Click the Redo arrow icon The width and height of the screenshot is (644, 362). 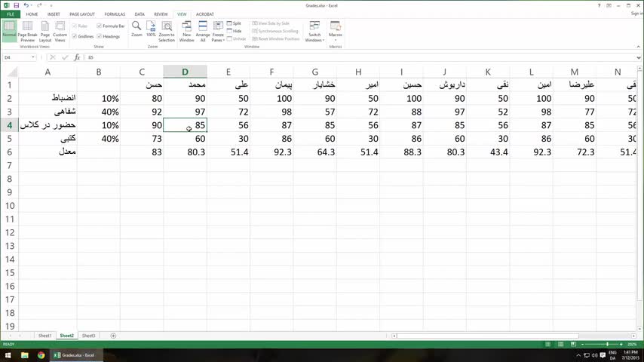coord(39,5)
